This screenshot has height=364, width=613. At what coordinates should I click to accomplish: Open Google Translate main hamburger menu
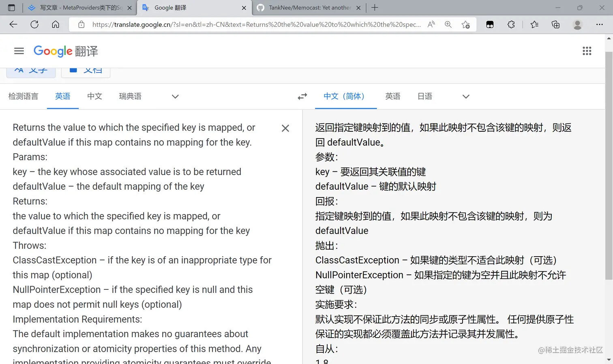(19, 51)
